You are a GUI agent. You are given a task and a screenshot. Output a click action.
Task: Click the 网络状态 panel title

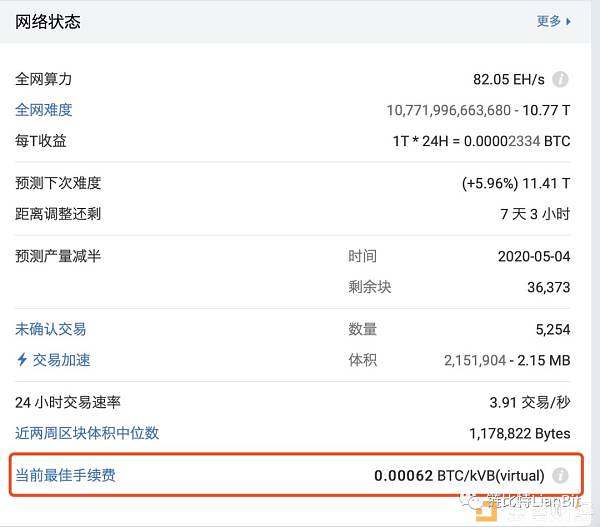tap(48, 21)
